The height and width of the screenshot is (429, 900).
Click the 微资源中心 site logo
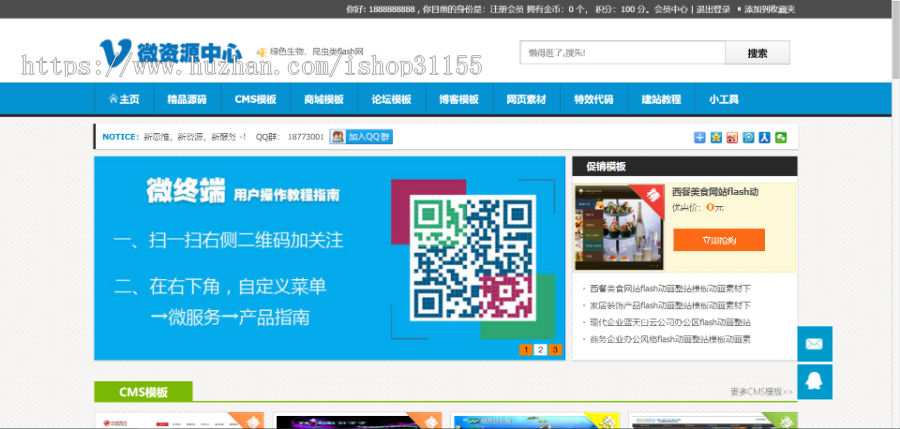[170, 53]
